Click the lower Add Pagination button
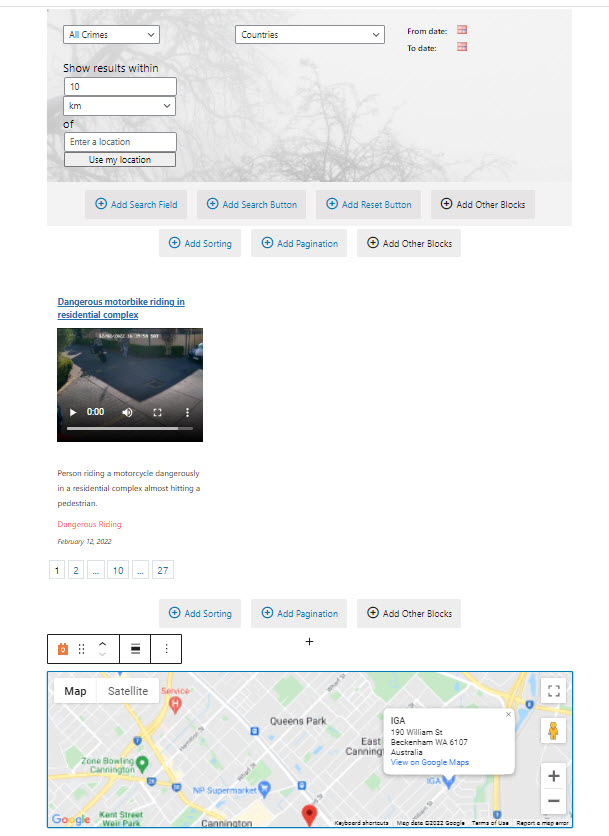 point(299,613)
